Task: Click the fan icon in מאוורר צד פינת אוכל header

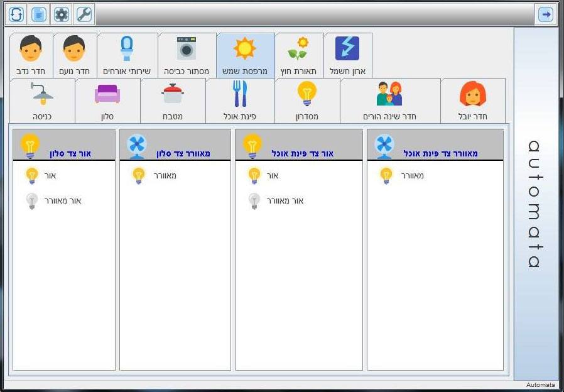Action: coord(384,146)
